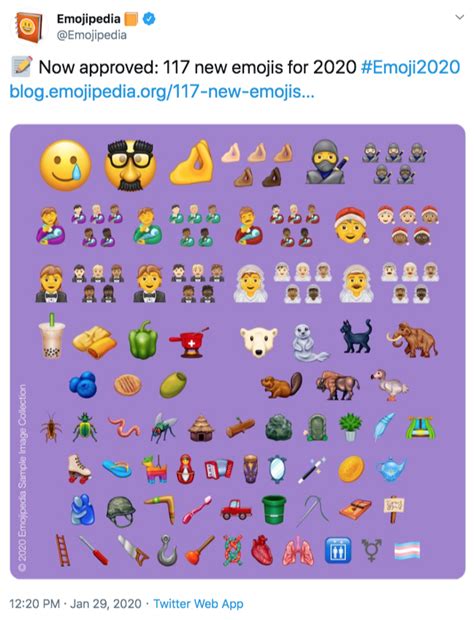Click the black cat emoji

click(x=356, y=336)
